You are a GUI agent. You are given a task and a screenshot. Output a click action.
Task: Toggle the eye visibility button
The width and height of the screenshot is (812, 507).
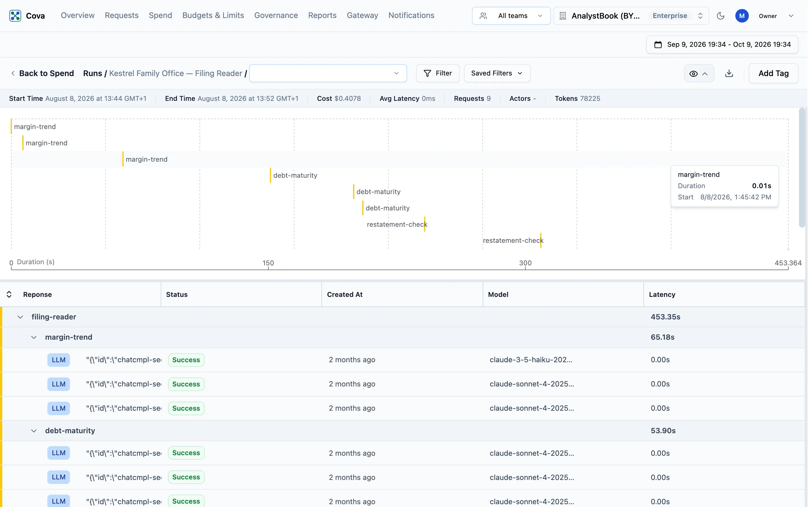699,74
